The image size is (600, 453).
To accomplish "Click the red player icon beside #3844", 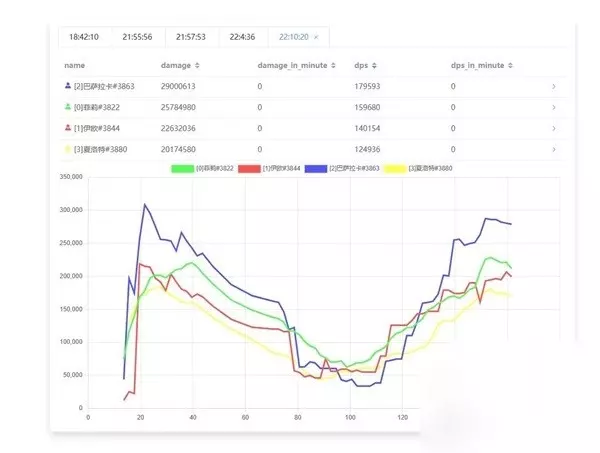I will [x=68, y=127].
